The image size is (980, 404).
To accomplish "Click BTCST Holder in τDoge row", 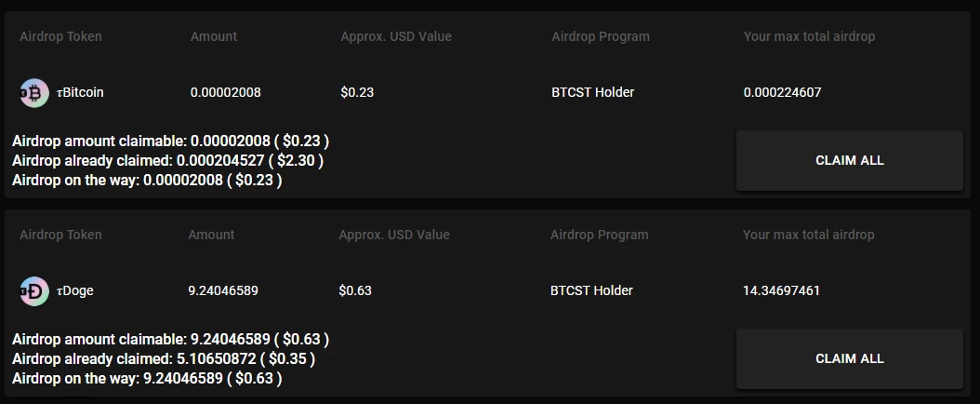I will pos(591,290).
